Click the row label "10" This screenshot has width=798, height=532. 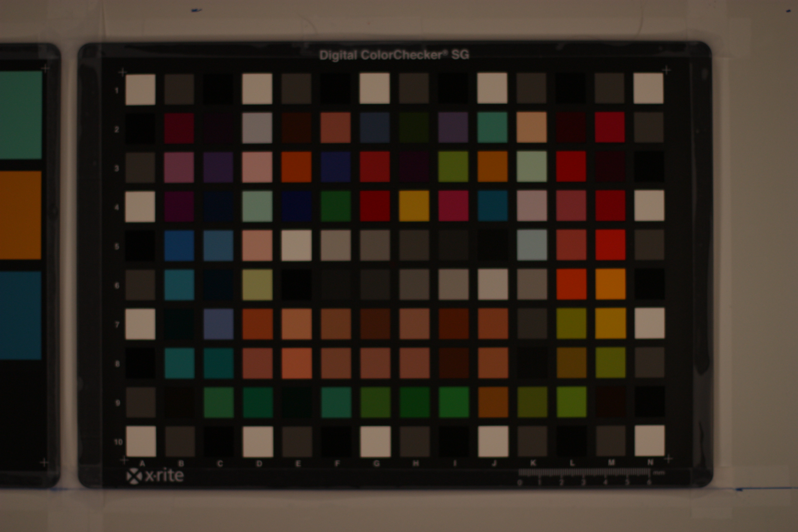(118, 442)
